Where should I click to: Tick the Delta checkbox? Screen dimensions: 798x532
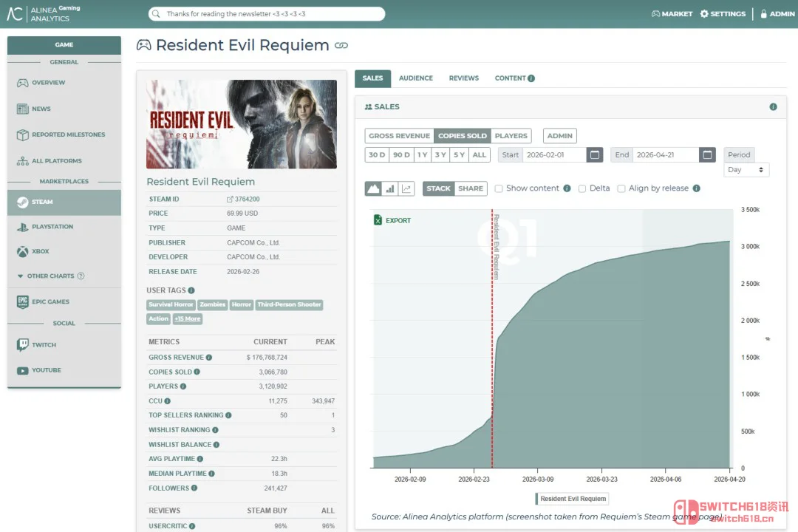582,188
